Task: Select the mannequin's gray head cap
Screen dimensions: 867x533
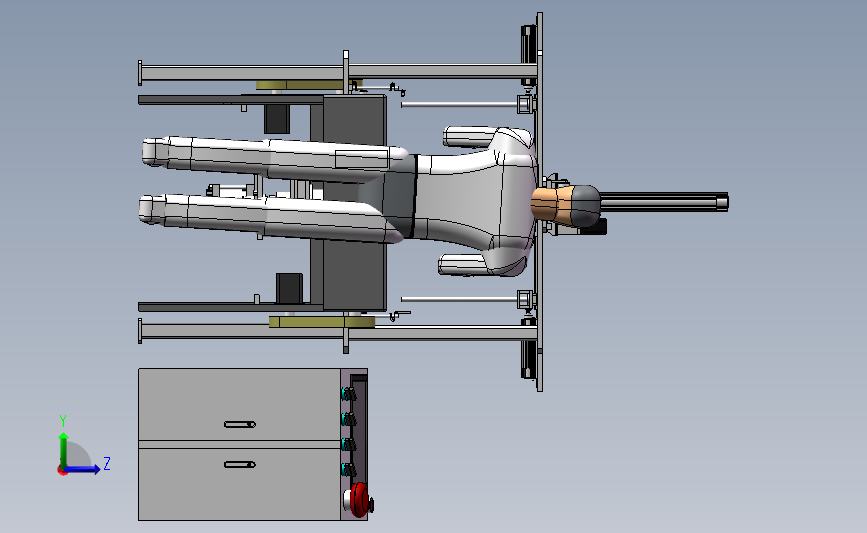Action: pos(586,205)
